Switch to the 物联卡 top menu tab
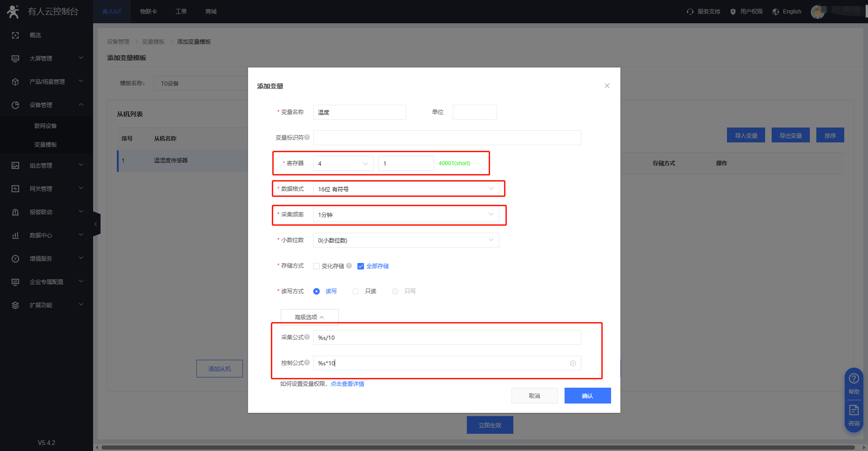The height and width of the screenshot is (451, 868). [x=148, y=12]
